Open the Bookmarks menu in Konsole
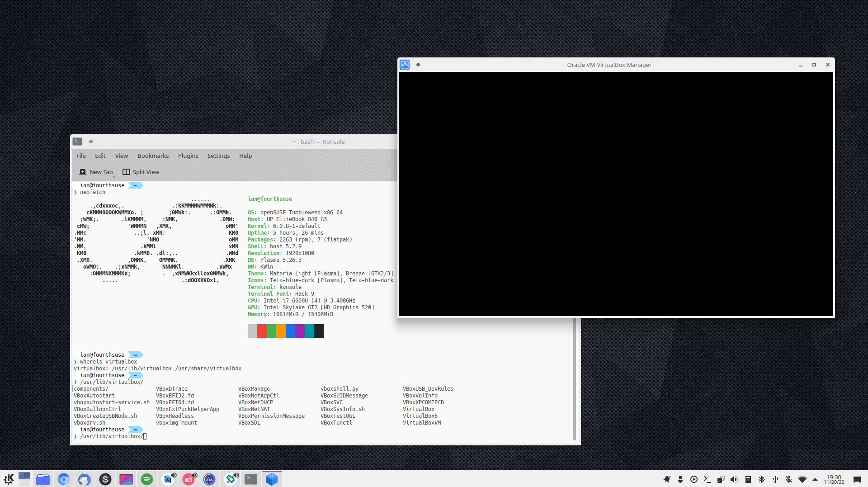This screenshot has height=487, width=868. tap(153, 156)
